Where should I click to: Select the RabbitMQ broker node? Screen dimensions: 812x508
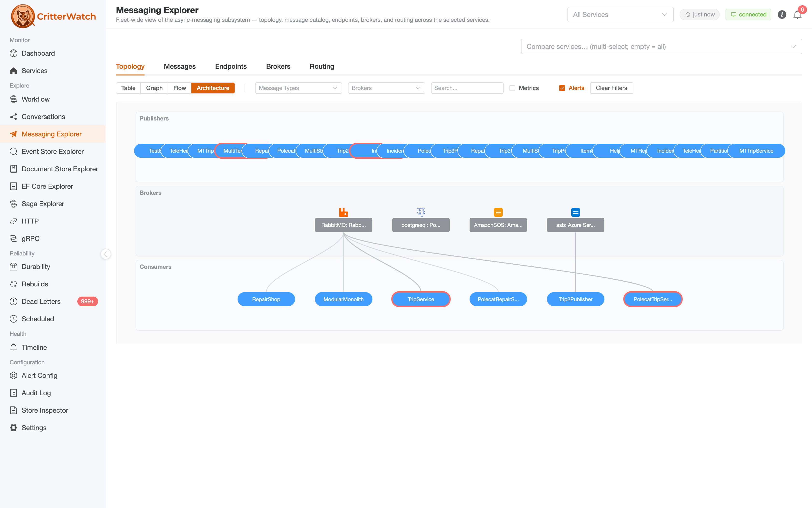[x=344, y=225]
